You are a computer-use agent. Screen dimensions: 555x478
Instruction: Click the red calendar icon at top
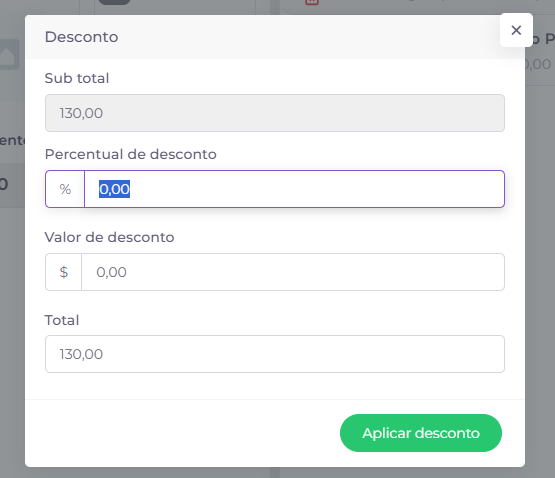(x=312, y=2)
